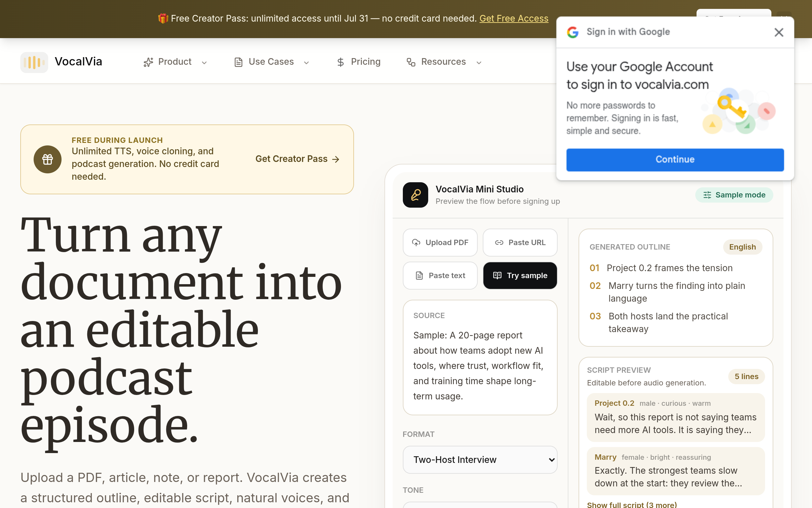Select the Upload PDF button
Viewport: 812px width, 508px height.
440,243
